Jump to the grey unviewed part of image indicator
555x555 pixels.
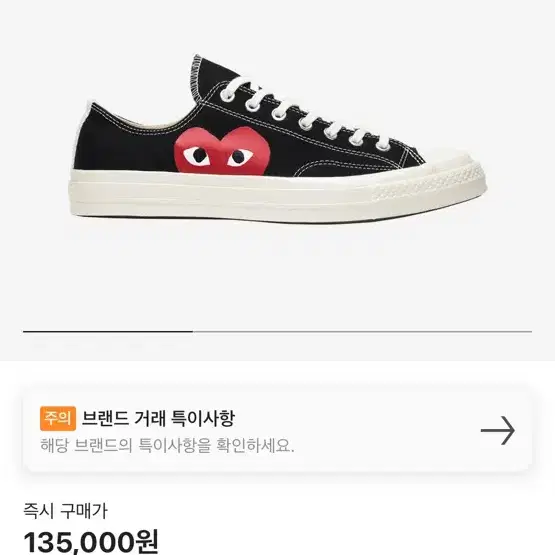[x=362, y=332]
